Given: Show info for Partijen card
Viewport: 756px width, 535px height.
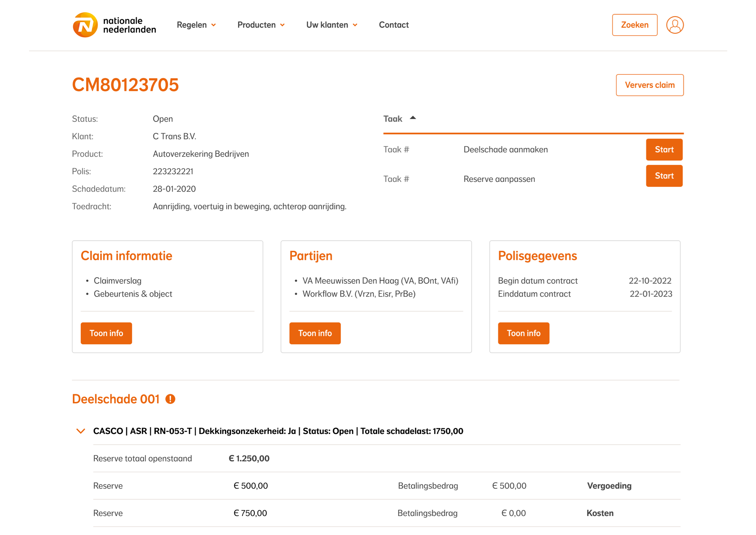Looking at the screenshot, I should [x=315, y=333].
